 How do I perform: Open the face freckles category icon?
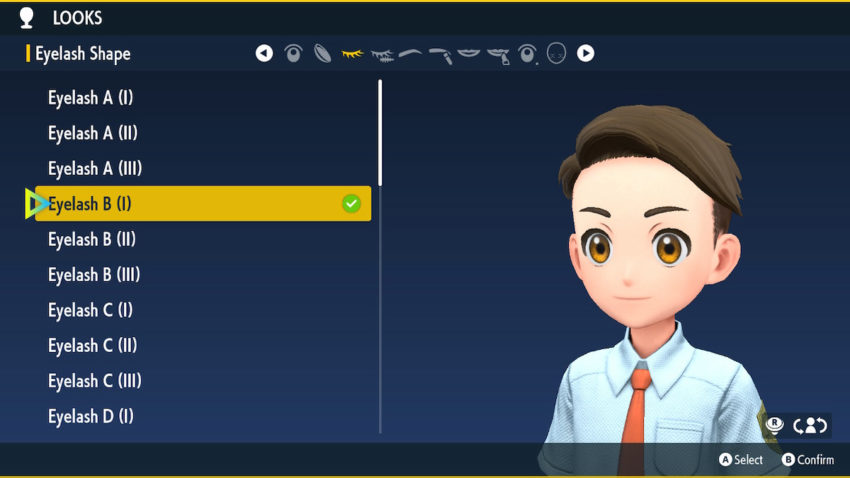coord(556,54)
